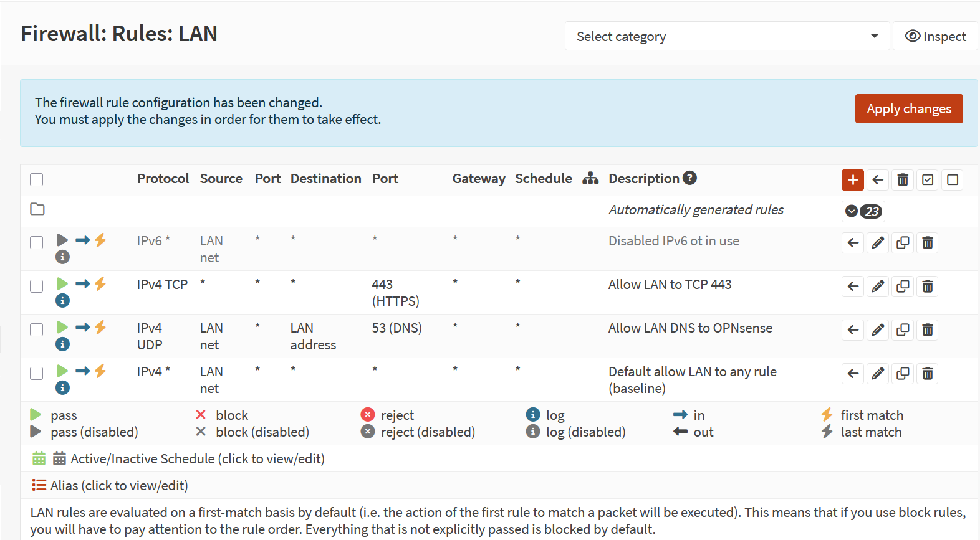Edit the Allow LAN to TCP 443 rule
The height and width of the screenshot is (540, 980).
pyautogui.click(x=878, y=287)
